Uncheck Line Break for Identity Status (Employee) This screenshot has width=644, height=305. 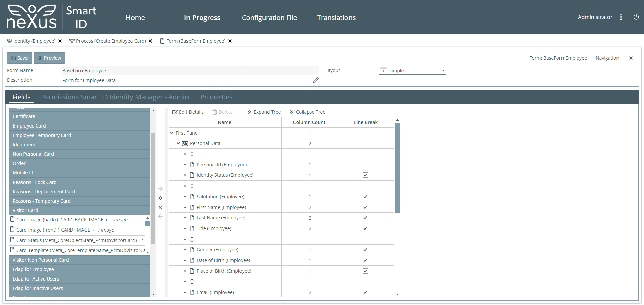click(365, 175)
